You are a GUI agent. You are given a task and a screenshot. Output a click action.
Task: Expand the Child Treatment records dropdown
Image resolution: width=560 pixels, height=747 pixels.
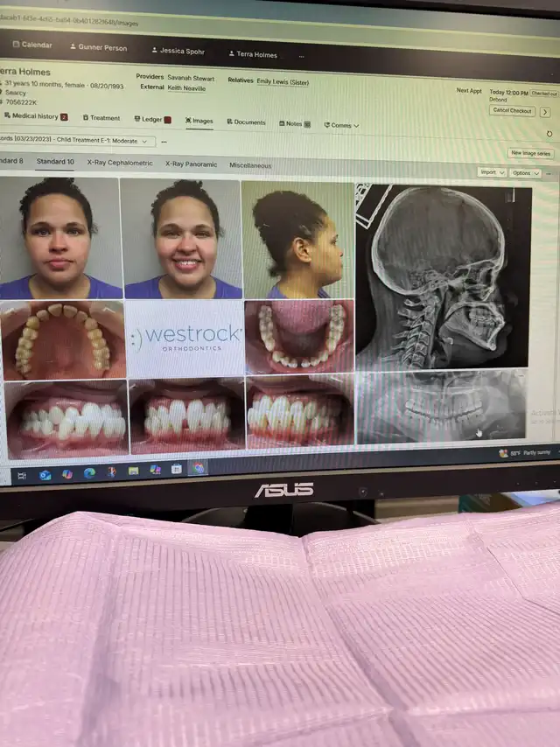click(x=77, y=141)
